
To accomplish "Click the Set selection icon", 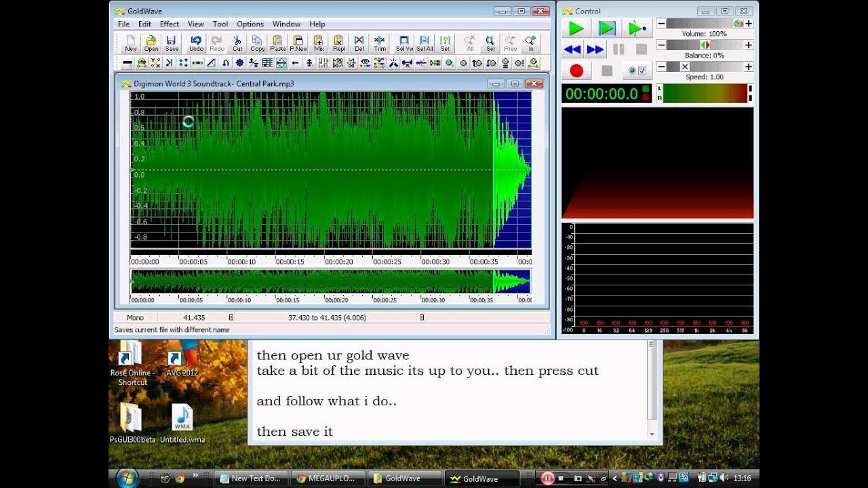I will coord(445,43).
